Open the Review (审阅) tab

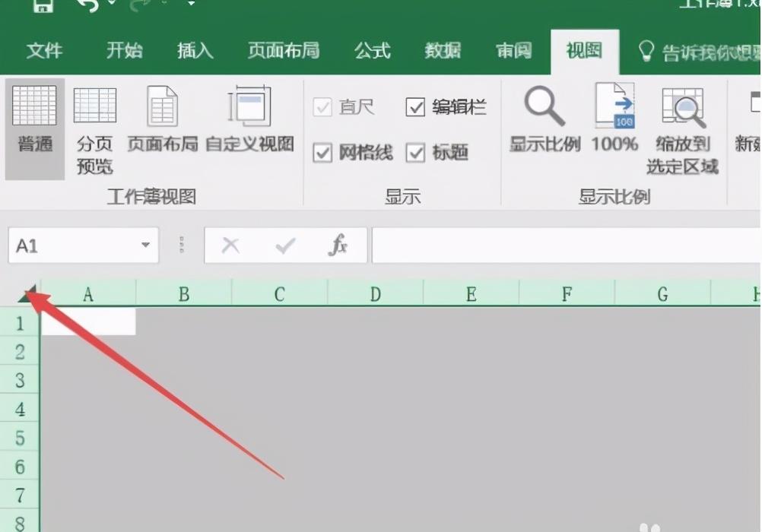point(513,50)
